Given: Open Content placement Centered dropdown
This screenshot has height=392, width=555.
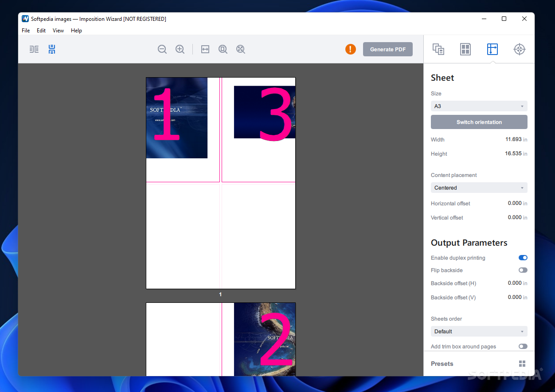Looking at the screenshot, I should pos(479,188).
